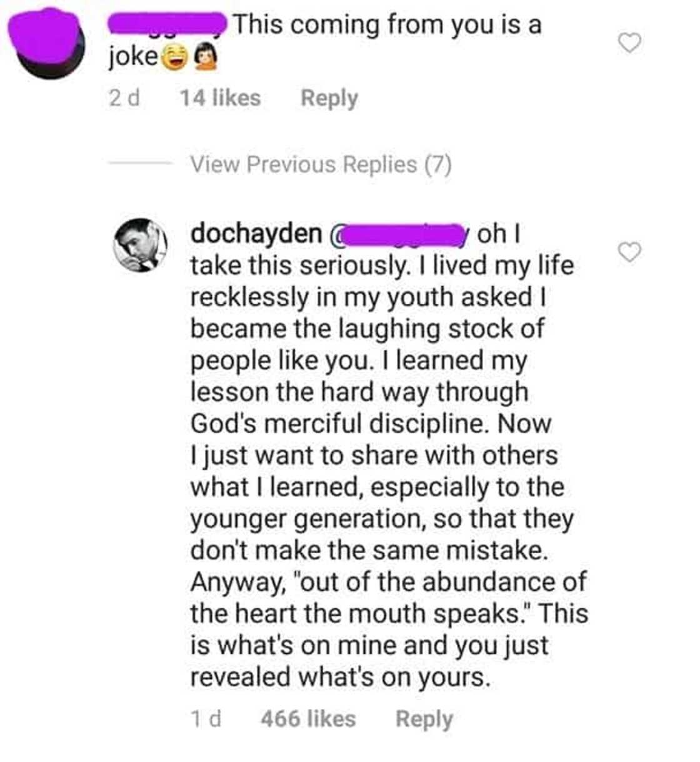The height and width of the screenshot is (762, 700).
Task: Click the dash line beside View Previous Replies
Action: (x=139, y=164)
